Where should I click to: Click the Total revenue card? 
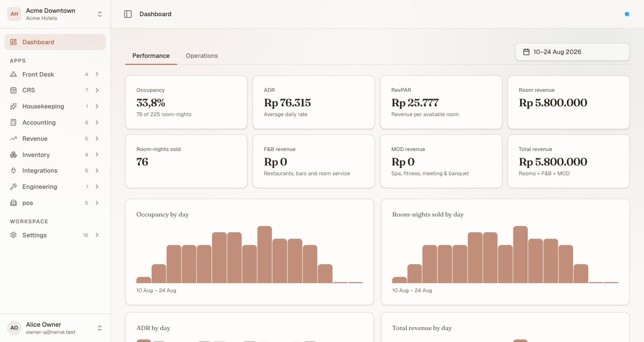[x=569, y=161]
